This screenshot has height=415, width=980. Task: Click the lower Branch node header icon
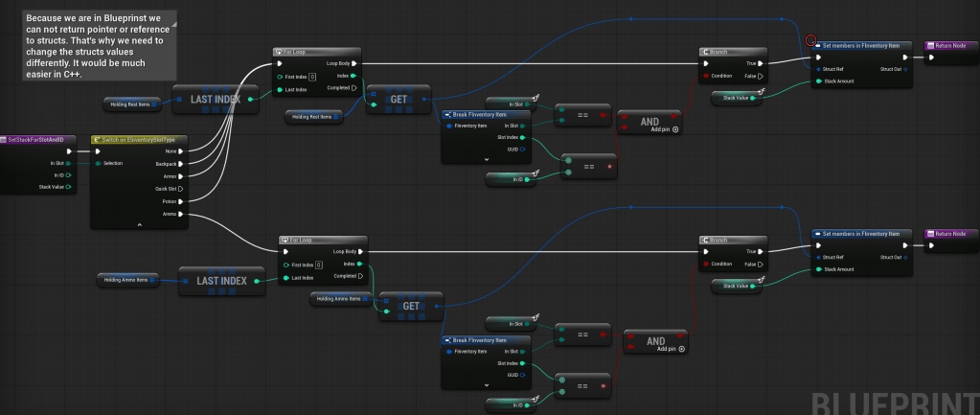click(x=706, y=240)
